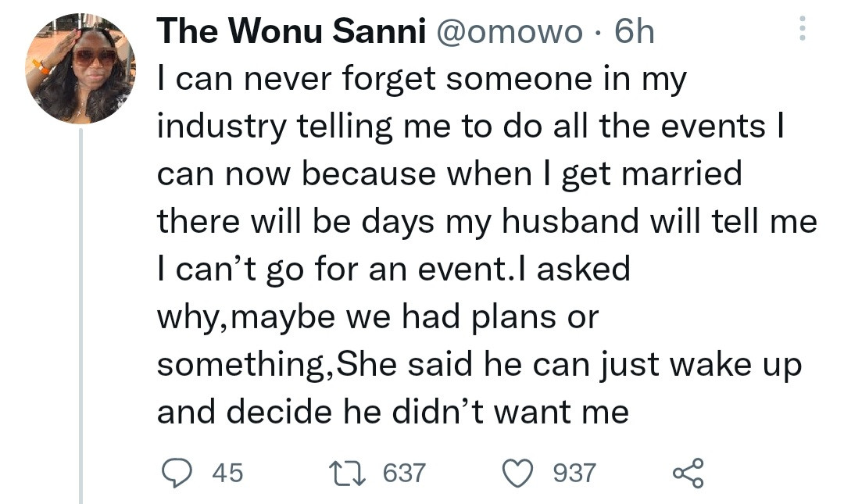The width and height of the screenshot is (844, 504).
Task: Retweet using the arrows icon
Action: pos(348,473)
